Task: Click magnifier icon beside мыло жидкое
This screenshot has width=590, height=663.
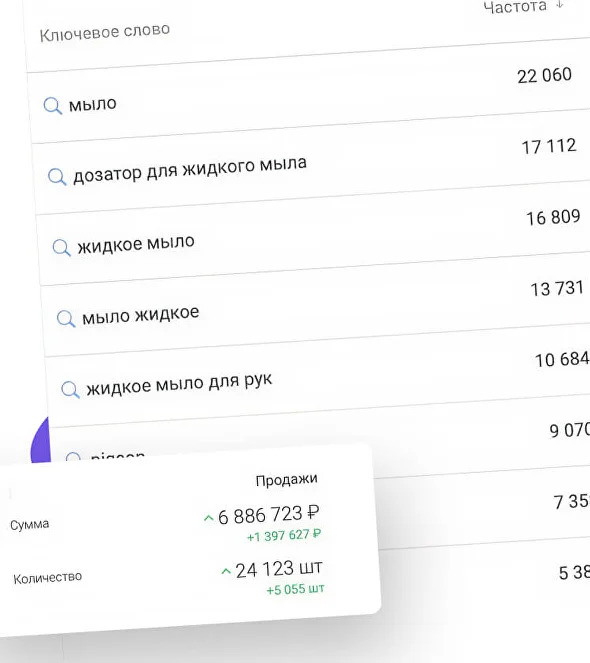Action: pos(66,318)
